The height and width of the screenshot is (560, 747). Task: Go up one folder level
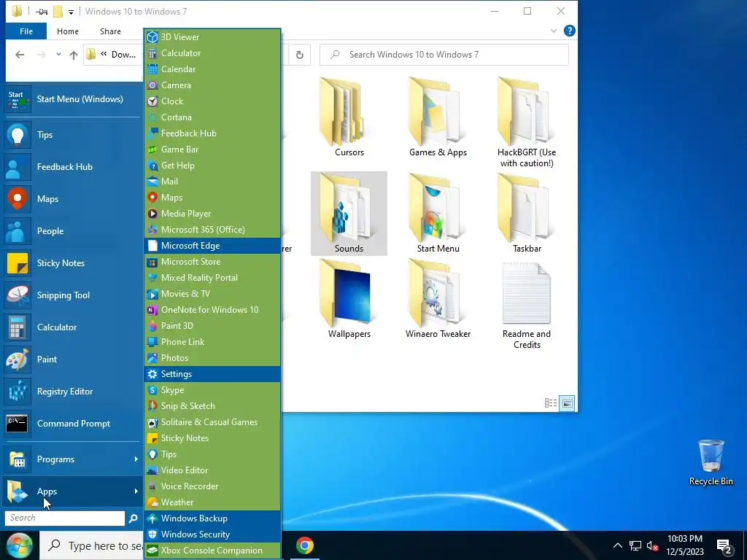(74, 55)
